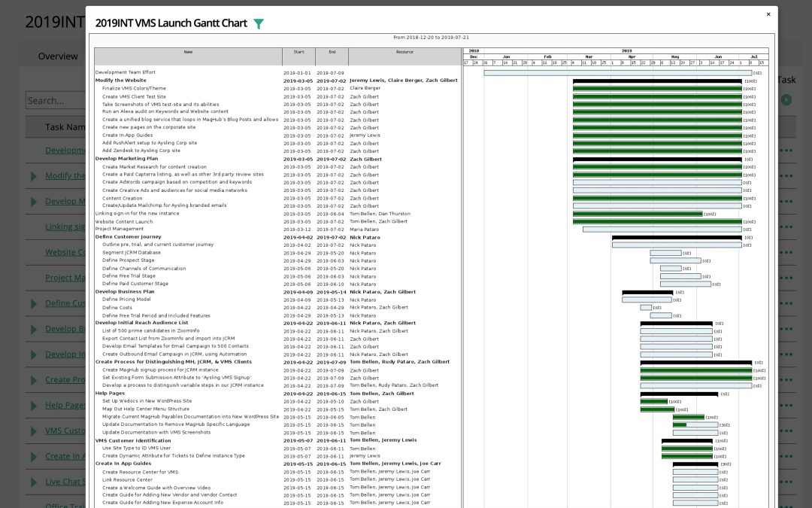This screenshot has width=812, height=508.
Task: Open the three-dot menu for the 'Project Ma' row in background
Action: 786,278
